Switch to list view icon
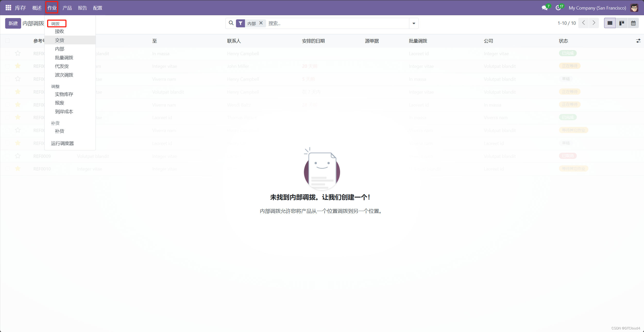The width and height of the screenshot is (644, 332). pyautogui.click(x=610, y=23)
